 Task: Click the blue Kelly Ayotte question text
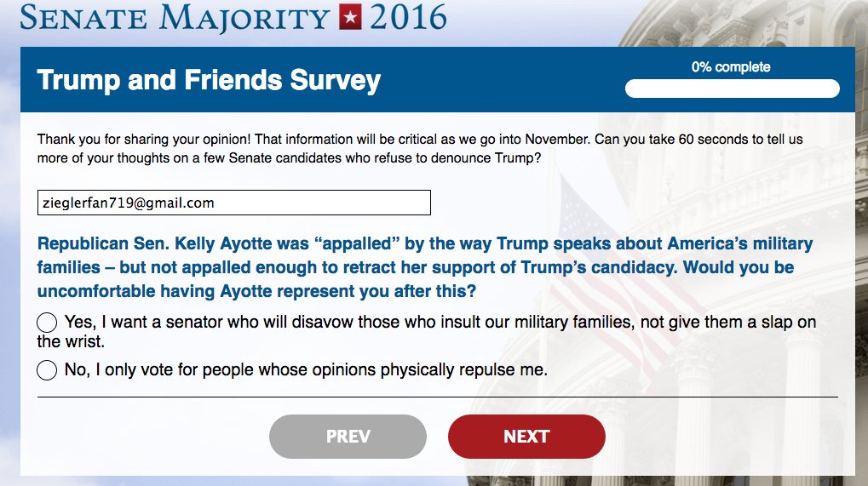(424, 267)
